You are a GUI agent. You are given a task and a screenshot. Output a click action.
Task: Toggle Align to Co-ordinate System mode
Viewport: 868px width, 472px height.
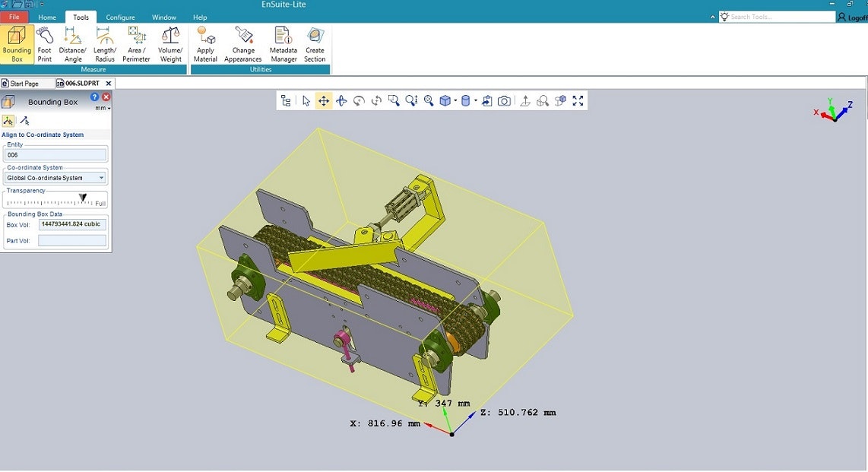tap(8, 121)
